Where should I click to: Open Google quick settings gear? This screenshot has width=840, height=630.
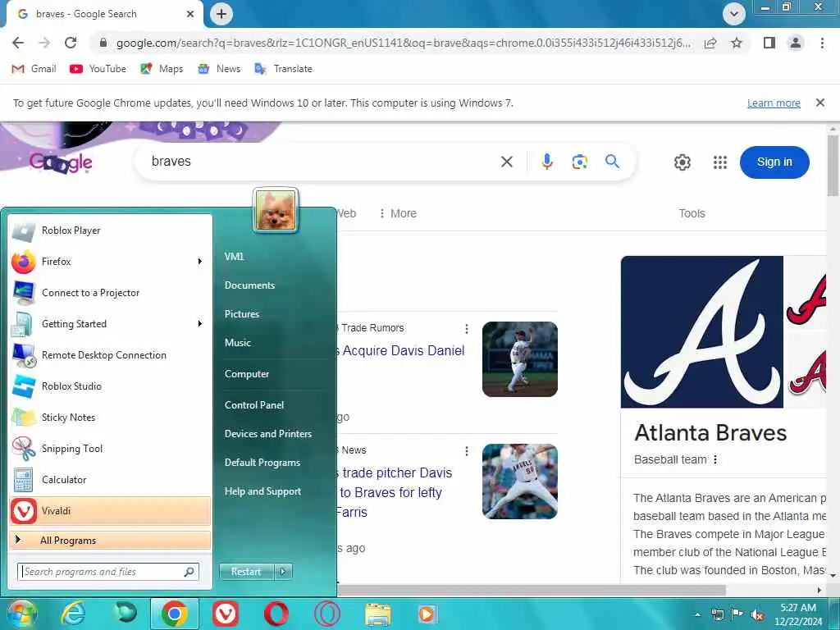pyautogui.click(x=682, y=162)
